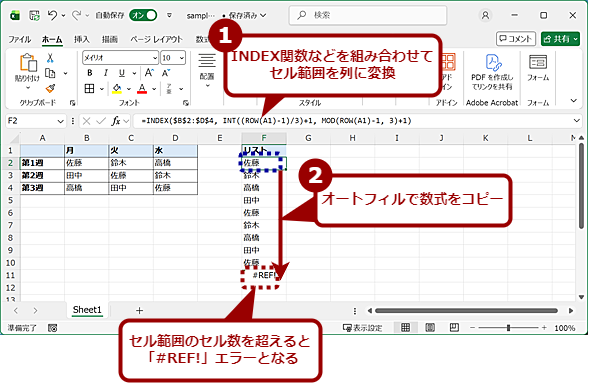Click the コメント button
Viewport: 589px width, 383px height.
[516, 39]
